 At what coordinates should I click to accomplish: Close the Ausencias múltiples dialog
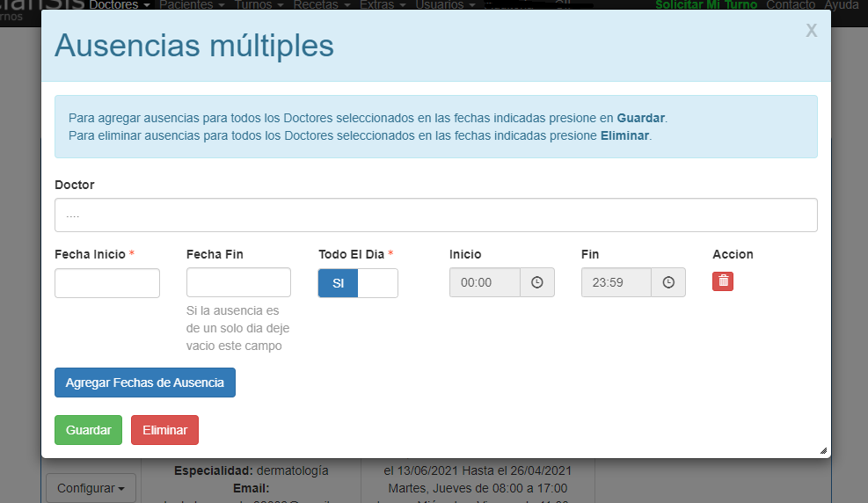[x=811, y=31]
